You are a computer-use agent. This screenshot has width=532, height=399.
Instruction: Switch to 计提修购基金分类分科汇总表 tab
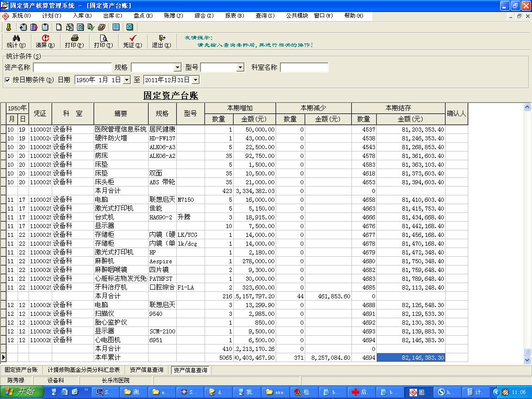coord(84,370)
